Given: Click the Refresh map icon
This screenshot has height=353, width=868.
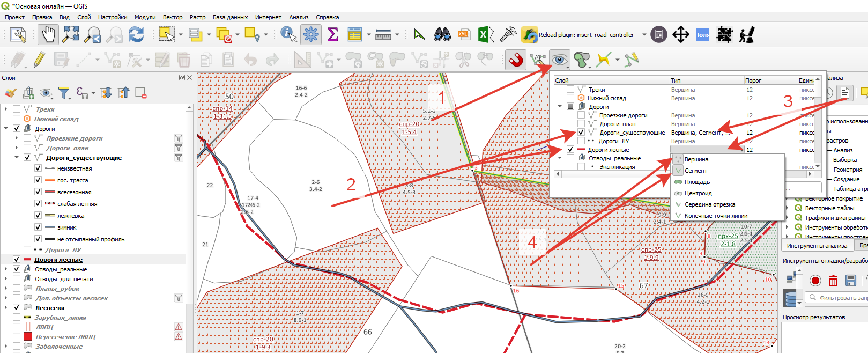Looking at the screenshot, I should 136,35.
